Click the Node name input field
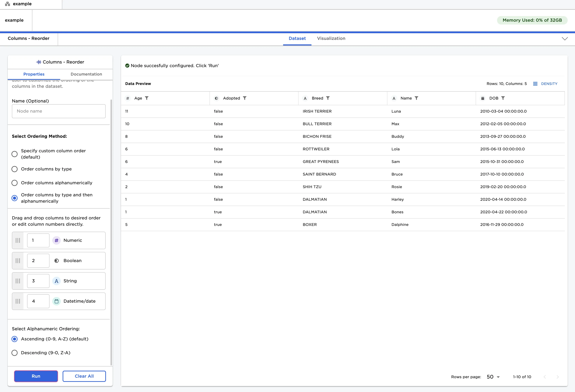575x392 pixels. (59, 111)
